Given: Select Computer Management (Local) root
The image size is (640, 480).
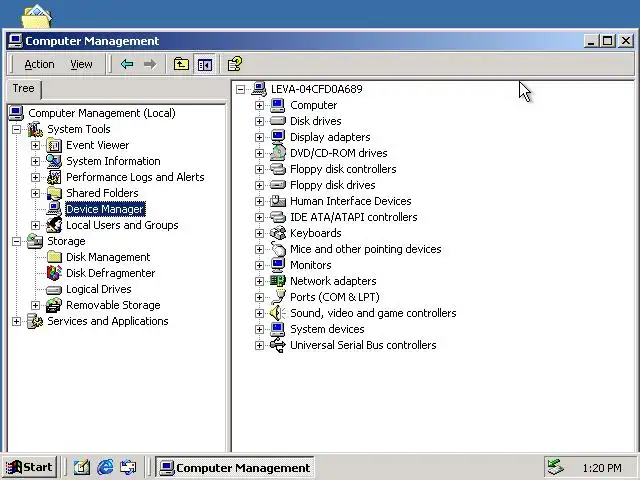Looking at the screenshot, I should (x=102, y=113).
